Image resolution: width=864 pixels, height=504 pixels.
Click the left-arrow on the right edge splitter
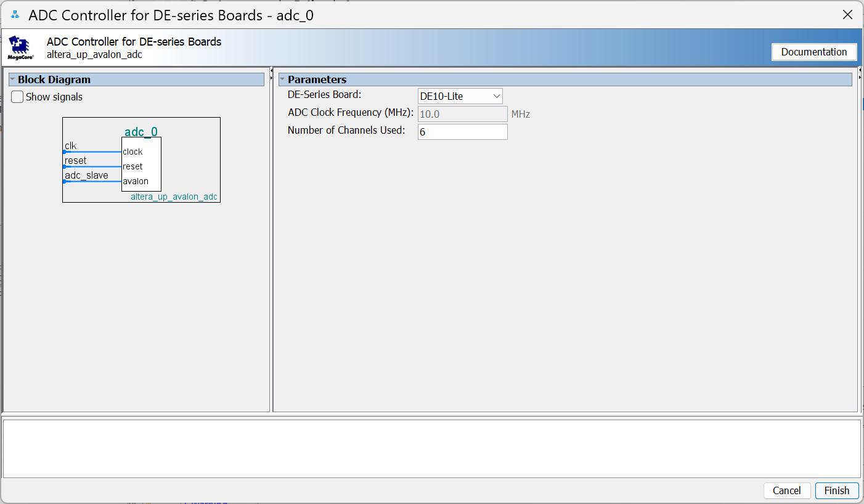860,70
